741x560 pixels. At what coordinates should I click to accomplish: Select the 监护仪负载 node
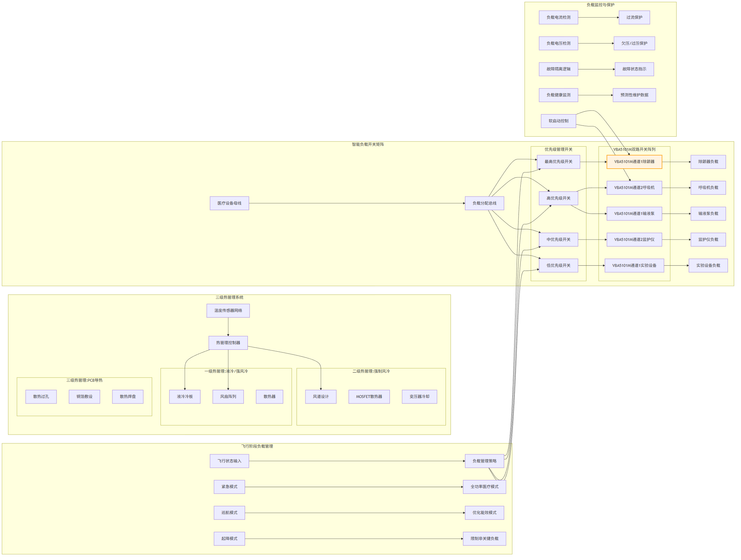708,239
